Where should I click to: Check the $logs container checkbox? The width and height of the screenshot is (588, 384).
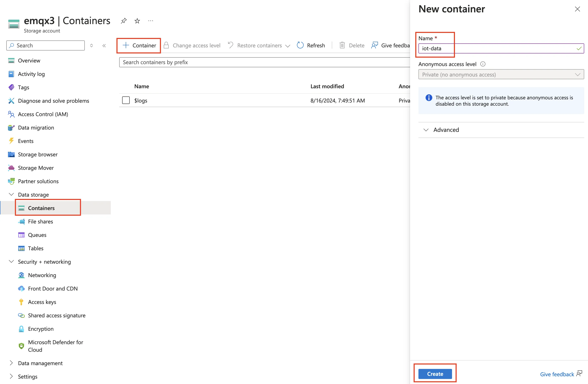(126, 100)
